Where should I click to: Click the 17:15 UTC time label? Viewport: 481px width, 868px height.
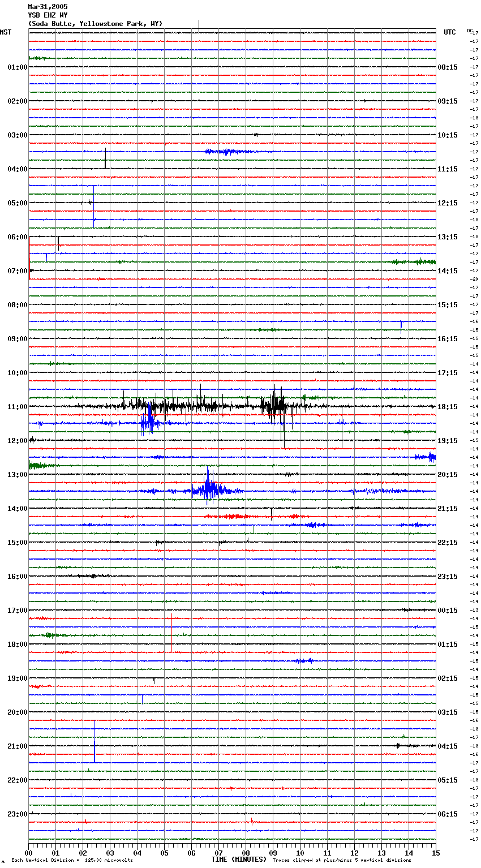coord(448,373)
